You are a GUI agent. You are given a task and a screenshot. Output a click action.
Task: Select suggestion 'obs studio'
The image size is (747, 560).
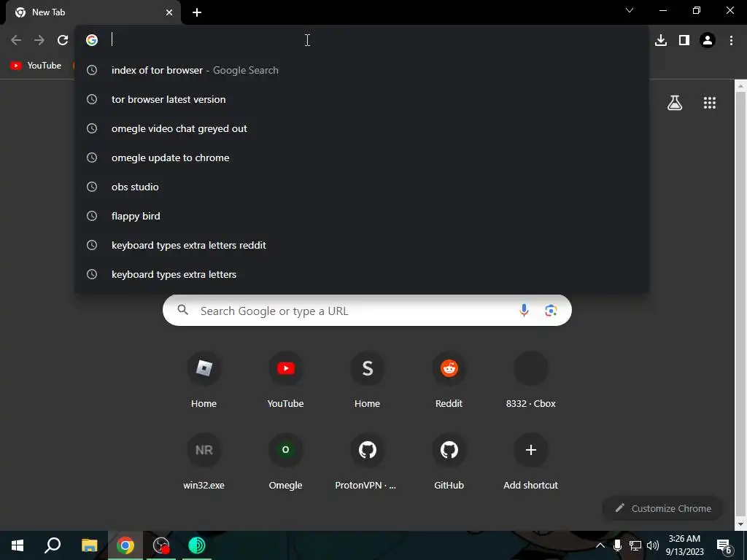coord(362,187)
